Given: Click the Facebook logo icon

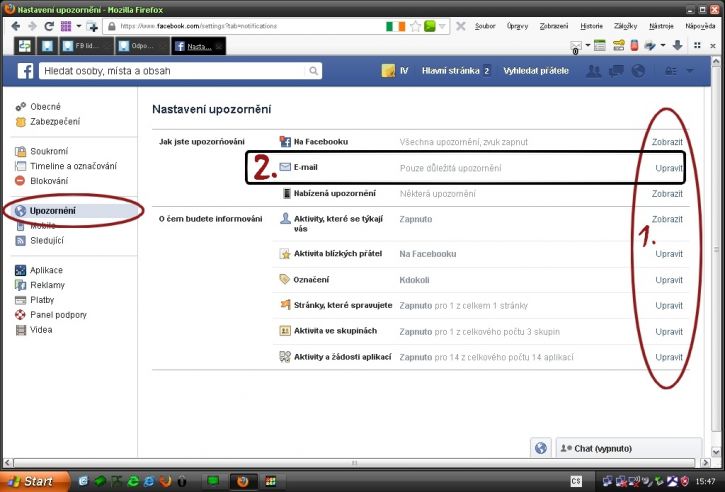Looking at the screenshot, I should click(x=25, y=71).
